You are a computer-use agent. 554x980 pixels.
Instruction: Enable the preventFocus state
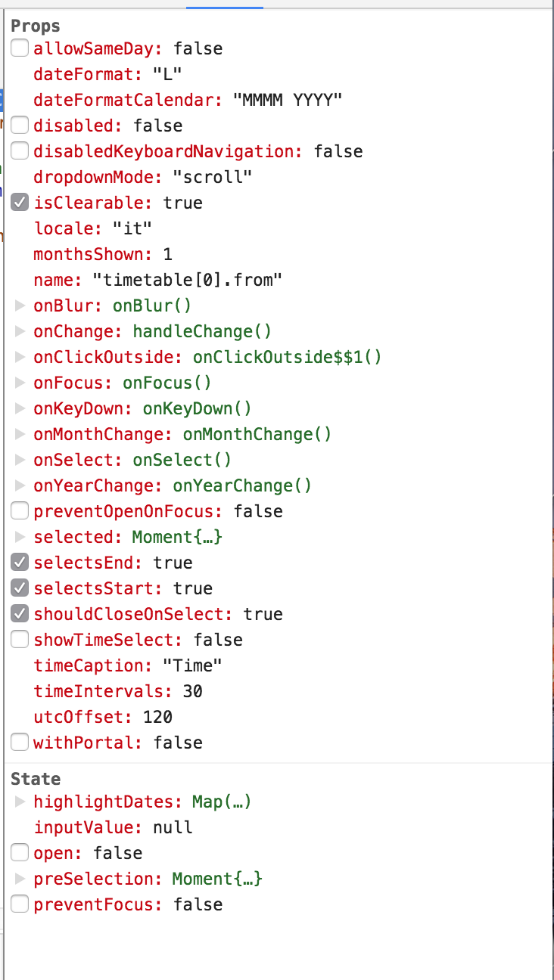pyautogui.click(x=19, y=903)
